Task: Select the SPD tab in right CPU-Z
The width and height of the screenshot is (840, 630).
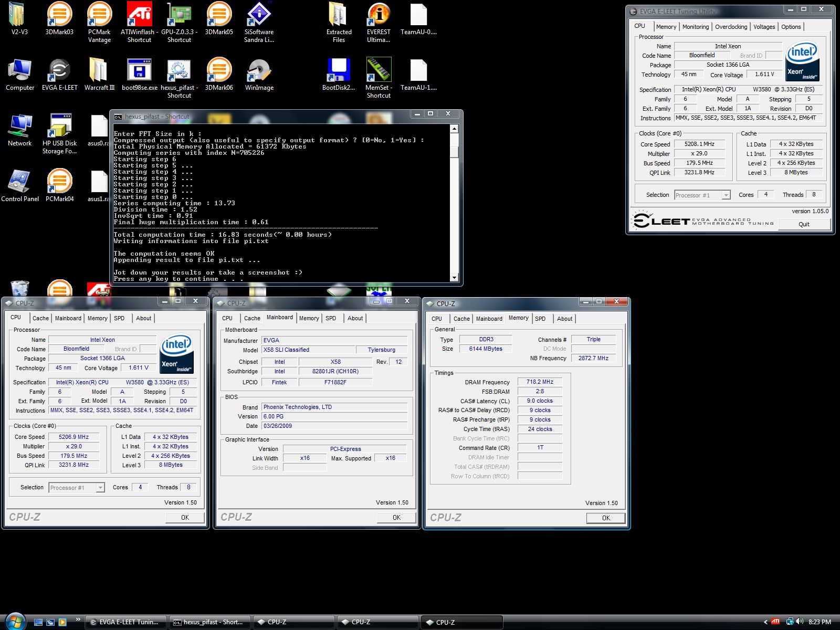Action: (x=540, y=319)
